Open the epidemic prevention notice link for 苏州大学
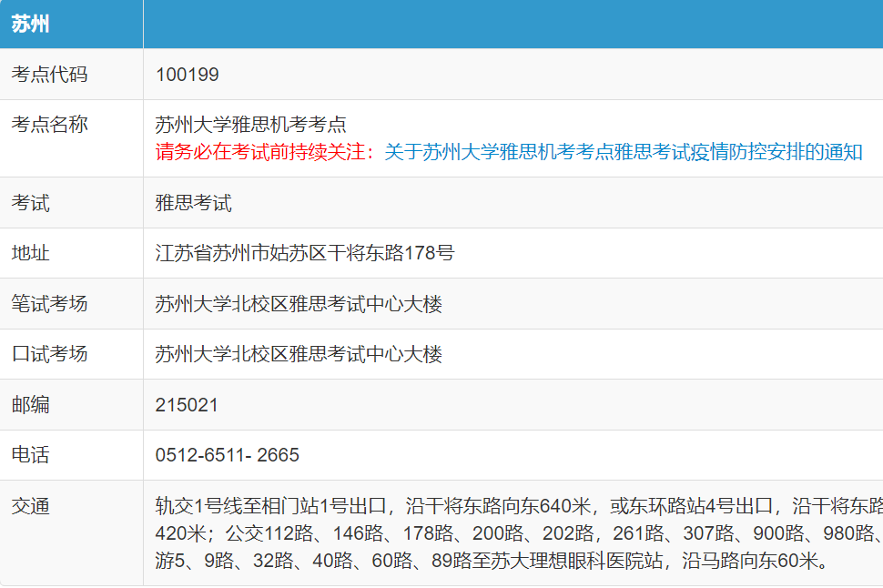 [623, 152]
